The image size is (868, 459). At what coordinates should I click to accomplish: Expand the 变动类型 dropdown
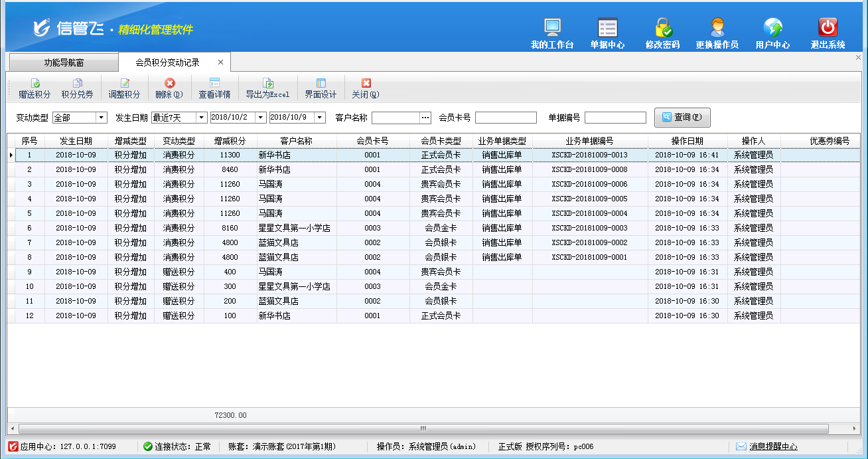click(x=102, y=118)
